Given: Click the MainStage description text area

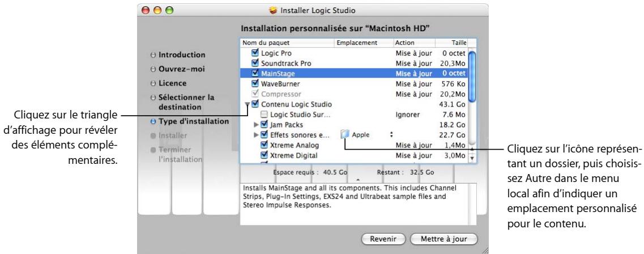Looking at the screenshot, I should [358, 204].
